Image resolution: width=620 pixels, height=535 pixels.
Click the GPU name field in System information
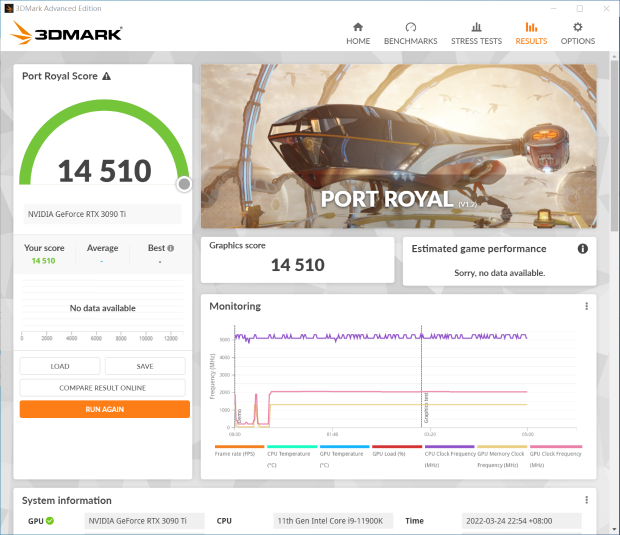click(144, 521)
